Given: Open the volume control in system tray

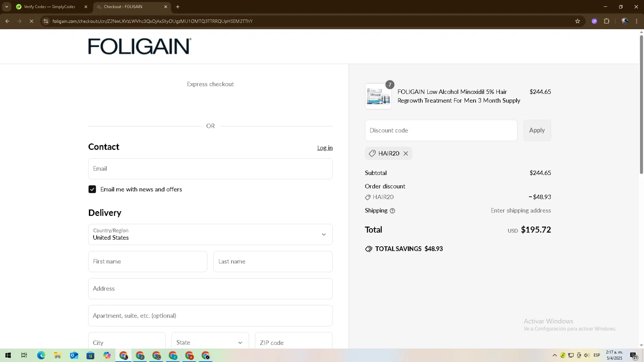Looking at the screenshot, I should [x=587, y=355].
